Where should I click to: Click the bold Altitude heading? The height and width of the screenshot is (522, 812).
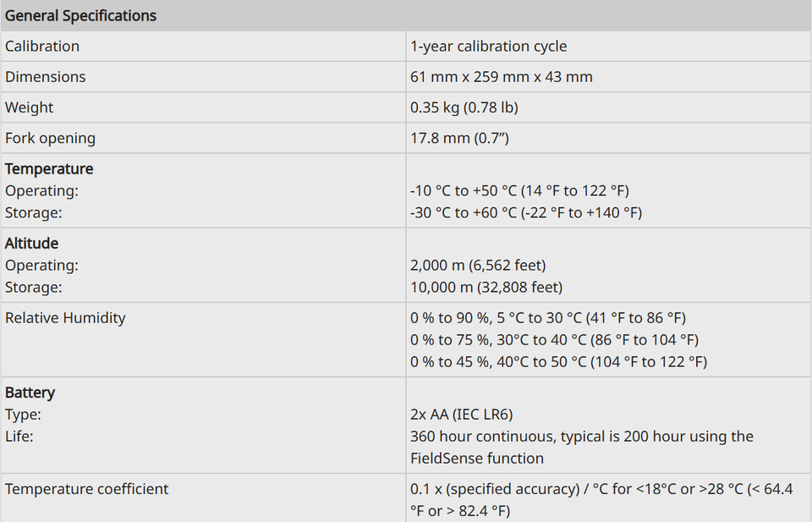point(31,244)
